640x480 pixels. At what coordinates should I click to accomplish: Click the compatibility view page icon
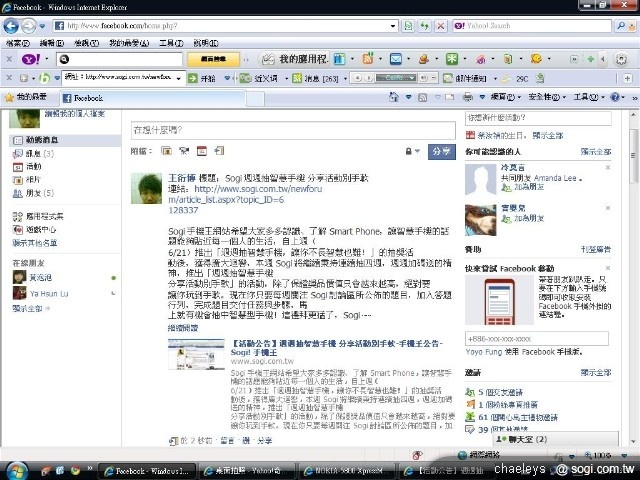(408, 26)
